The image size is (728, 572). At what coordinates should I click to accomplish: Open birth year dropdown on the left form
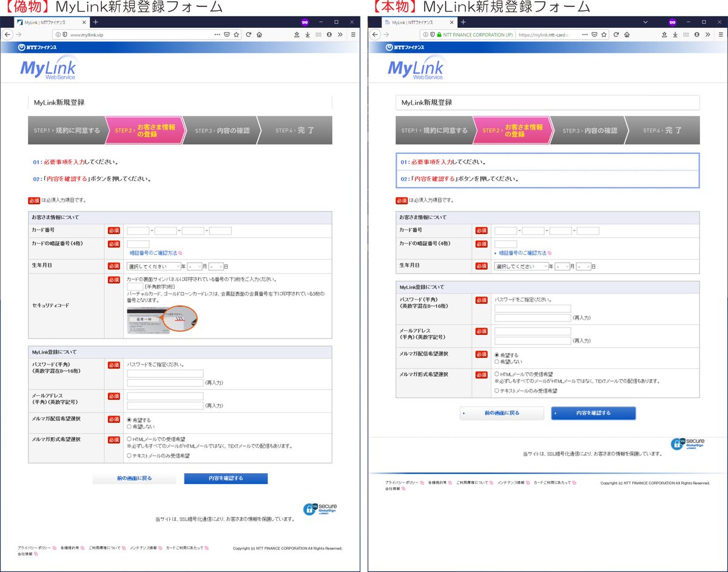pyautogui.click(x=153, y=266)
